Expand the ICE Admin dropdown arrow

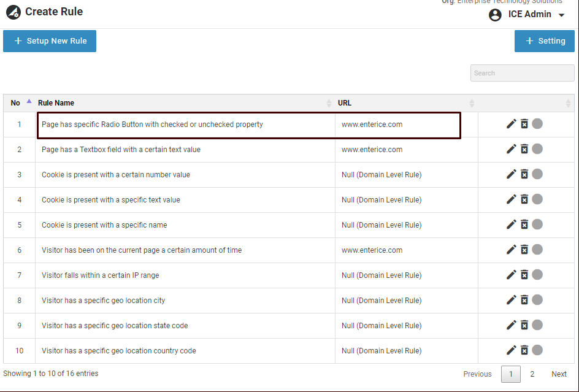(562, 15)
